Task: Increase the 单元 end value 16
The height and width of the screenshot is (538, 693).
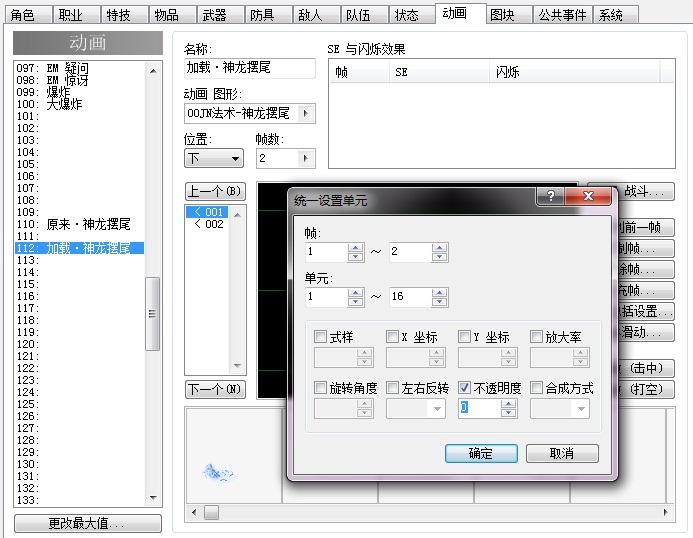Action: point(439,293)
